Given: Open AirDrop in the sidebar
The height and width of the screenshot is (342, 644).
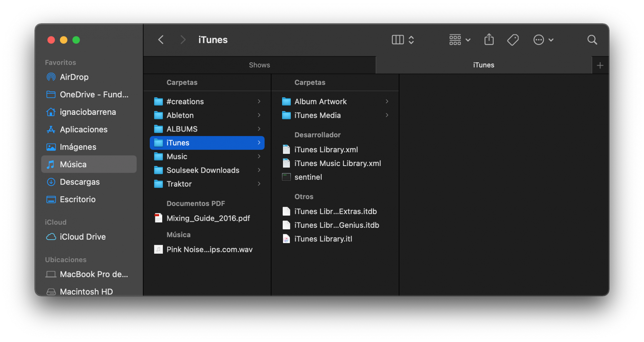Looking at the screenshot, I should click(89, 77).
